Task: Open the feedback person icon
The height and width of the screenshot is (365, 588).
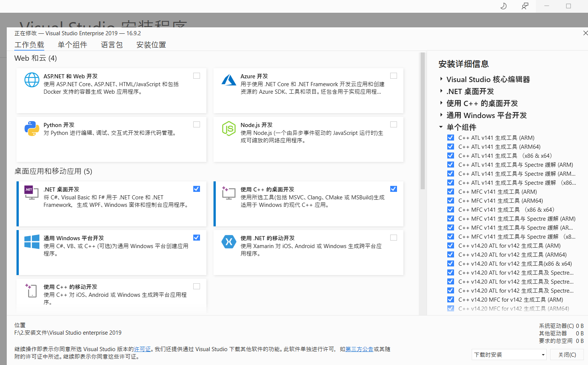Action: [525, 6]
